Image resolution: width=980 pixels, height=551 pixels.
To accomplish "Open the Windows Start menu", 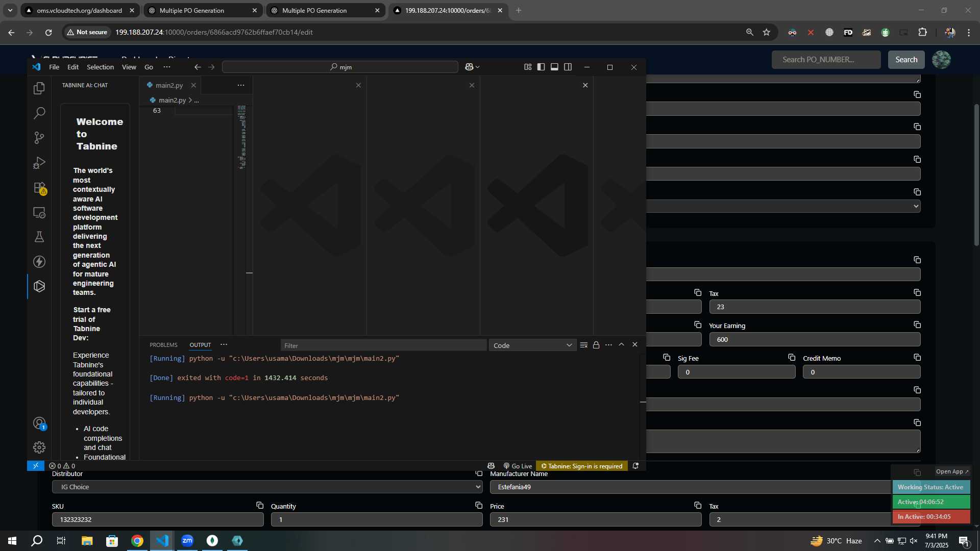I will click(12, 541).
